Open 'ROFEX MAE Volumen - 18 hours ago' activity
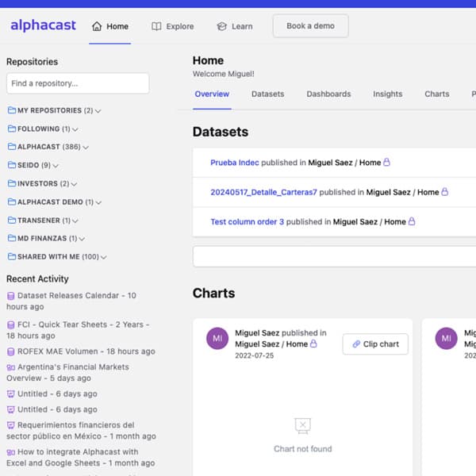This screenshot has height=476, width=476. click(x=81, y=351)
